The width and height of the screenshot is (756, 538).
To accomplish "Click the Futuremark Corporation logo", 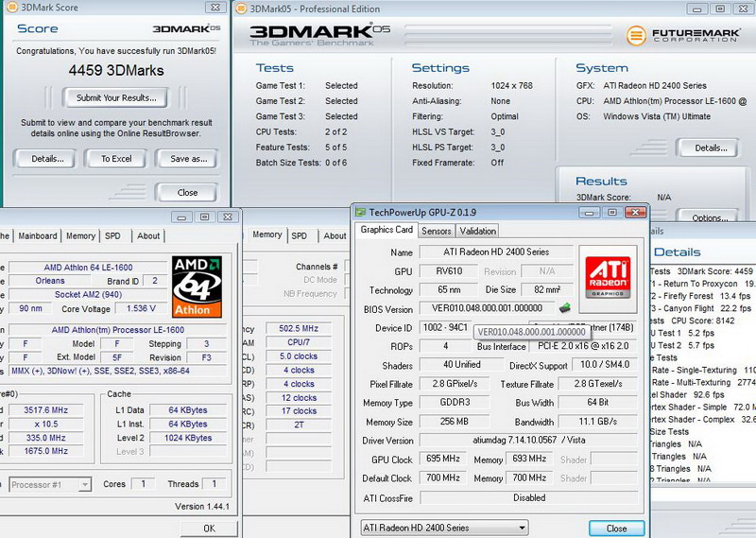I will click(x=682, y=35).
